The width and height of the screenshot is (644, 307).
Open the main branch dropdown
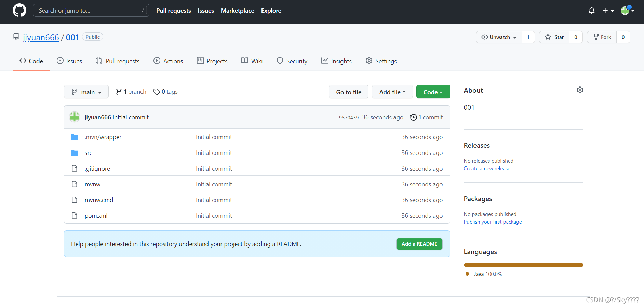tap(86, 92)
